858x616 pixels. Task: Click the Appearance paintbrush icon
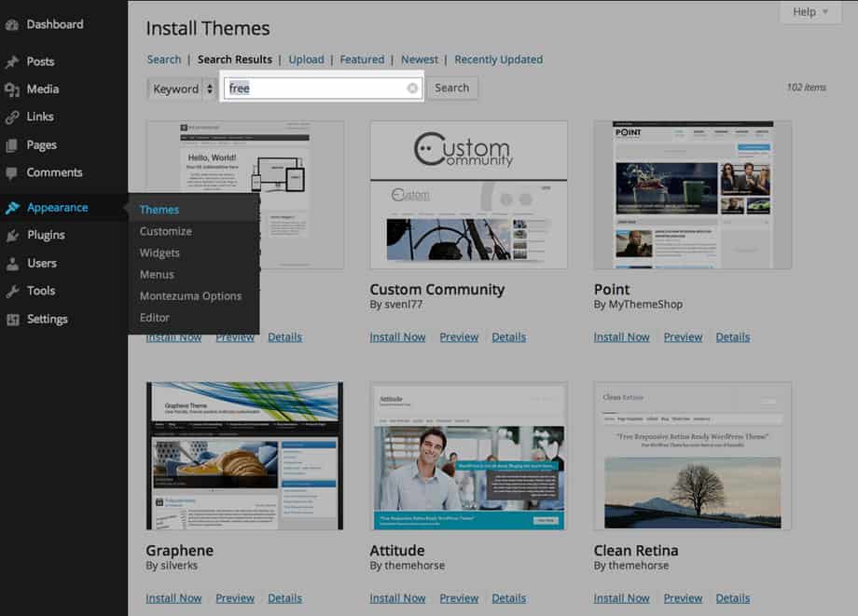[x=12, y=208]
